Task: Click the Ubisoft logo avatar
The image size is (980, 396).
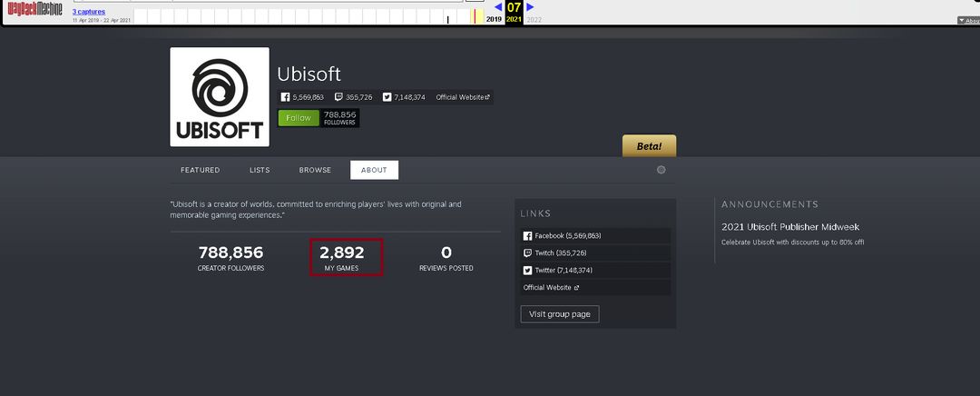Action: click(220, 97)
